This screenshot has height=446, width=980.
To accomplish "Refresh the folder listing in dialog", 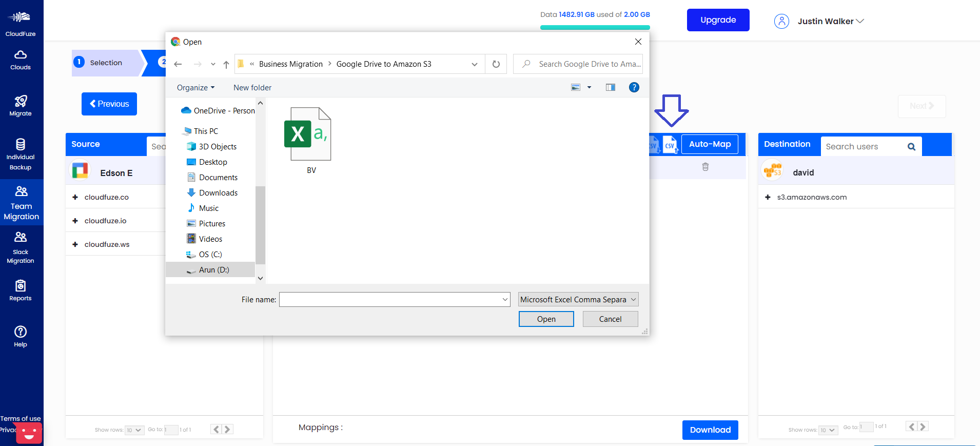I will click(x=496, y=64).
